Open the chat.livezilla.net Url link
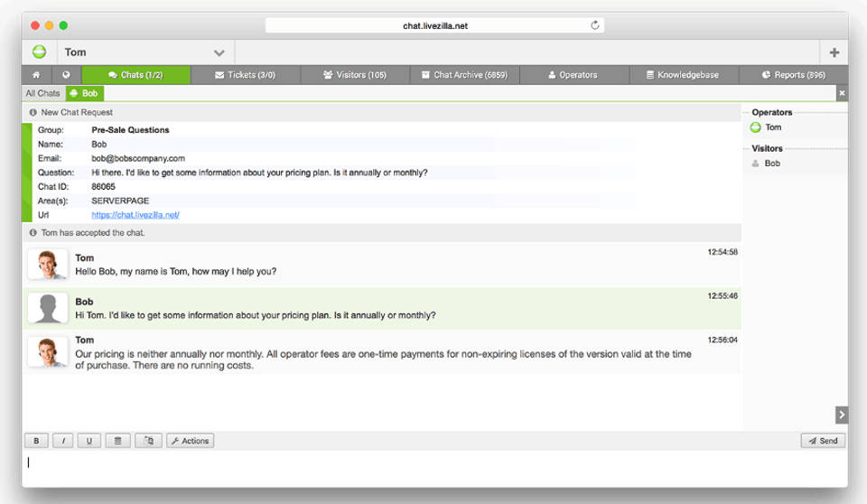The width and height of the screenshot is (867, 504). pyautogui.click(x=135, y=215)
